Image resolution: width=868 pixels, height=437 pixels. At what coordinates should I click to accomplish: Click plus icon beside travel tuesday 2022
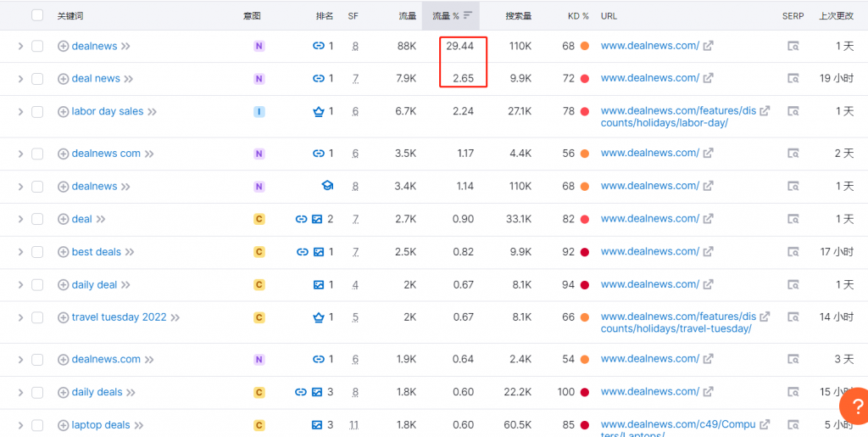[63, 318]
